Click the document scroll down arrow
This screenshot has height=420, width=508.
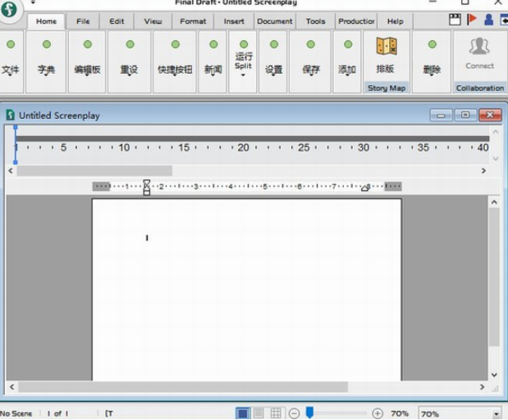pos(494,375)
